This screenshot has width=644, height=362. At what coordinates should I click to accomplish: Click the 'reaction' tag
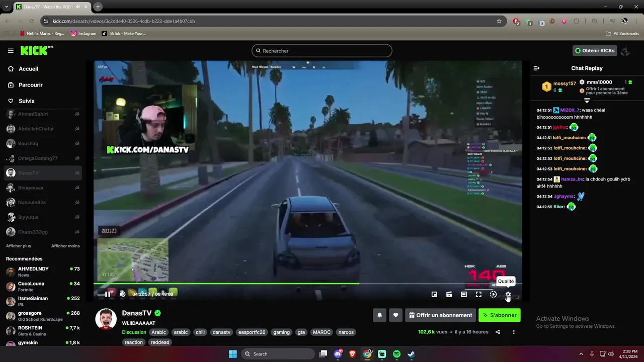(x=134, y=342)
